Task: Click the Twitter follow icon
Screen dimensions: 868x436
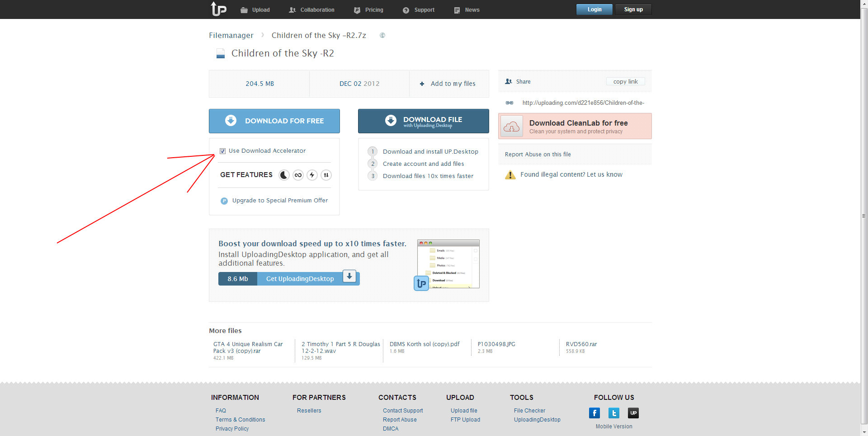Action: 614,413
